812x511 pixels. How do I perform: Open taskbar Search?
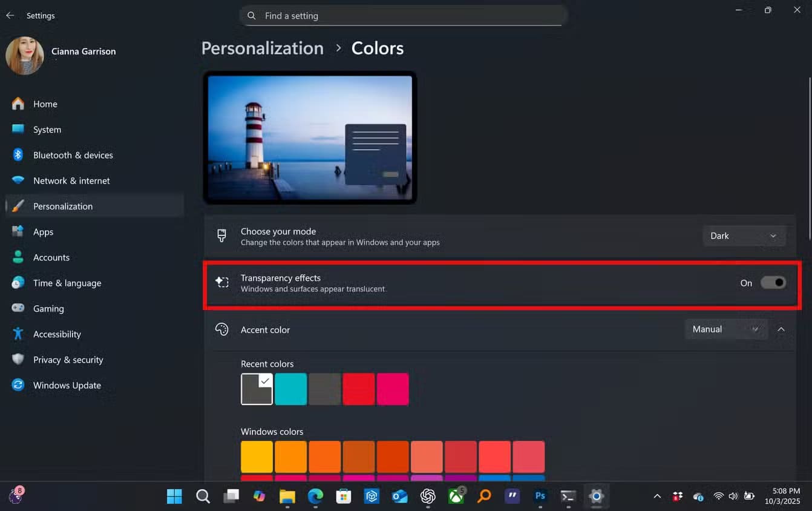click(x=203, y=496)
